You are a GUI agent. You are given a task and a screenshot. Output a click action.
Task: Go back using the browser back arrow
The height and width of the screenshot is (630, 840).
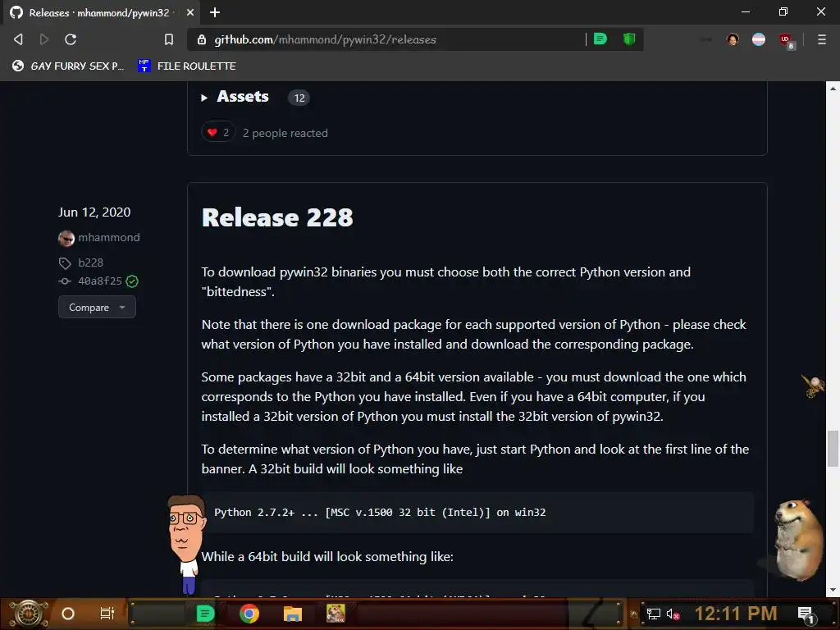(18, 39)
